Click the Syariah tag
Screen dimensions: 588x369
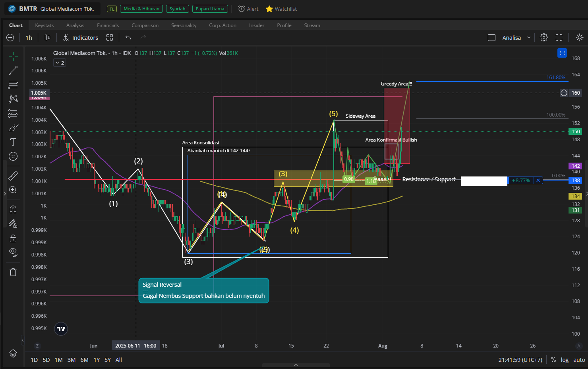[178, 9]
